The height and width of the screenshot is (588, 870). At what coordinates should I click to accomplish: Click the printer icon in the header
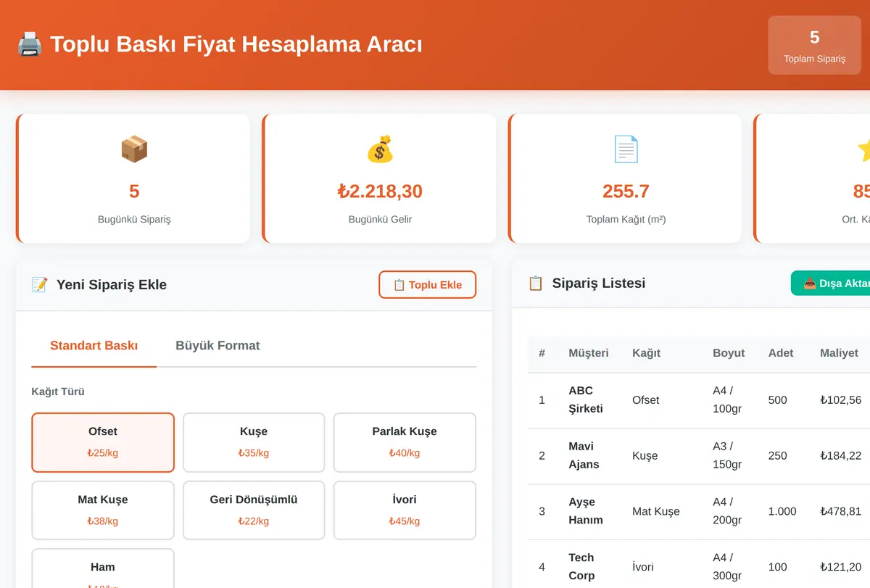(30, 44)
